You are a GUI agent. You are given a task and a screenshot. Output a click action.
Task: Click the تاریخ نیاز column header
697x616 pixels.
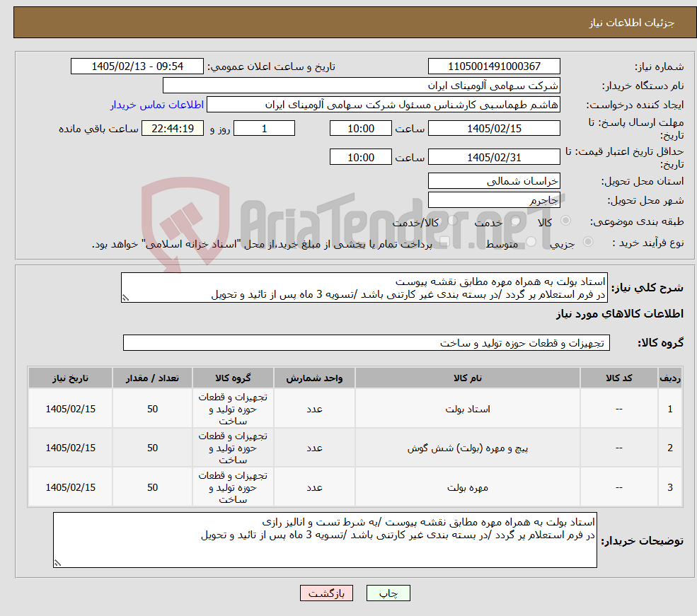pos(70,378)
